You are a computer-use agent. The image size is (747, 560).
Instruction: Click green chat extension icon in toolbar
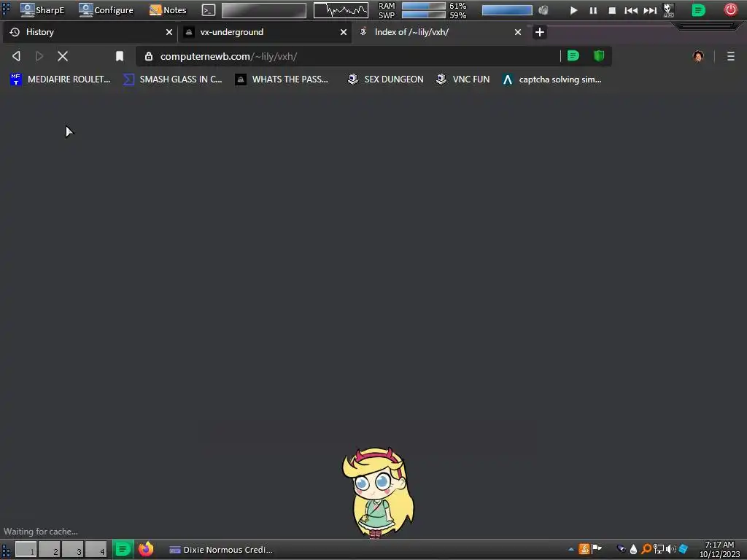click(573, 55)
